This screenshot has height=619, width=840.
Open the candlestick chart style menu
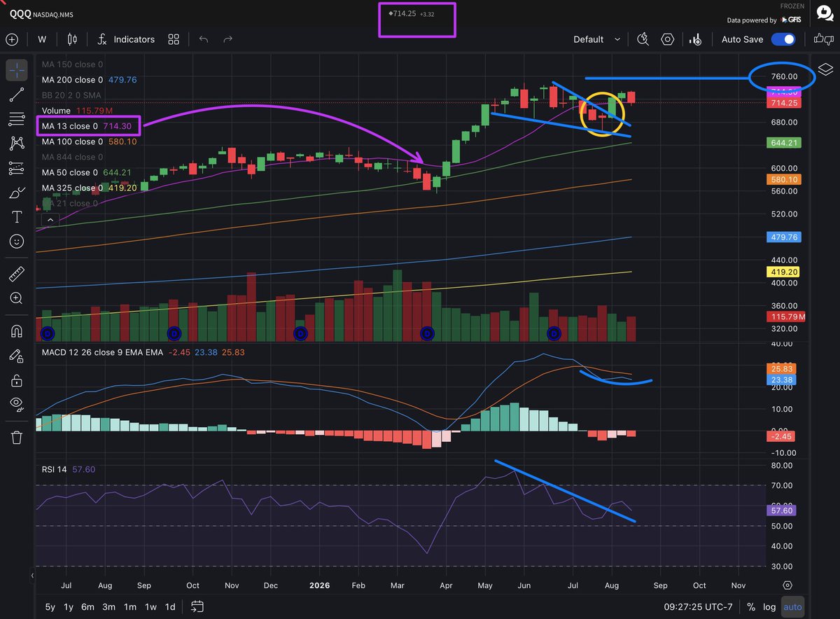coord(73,39)
